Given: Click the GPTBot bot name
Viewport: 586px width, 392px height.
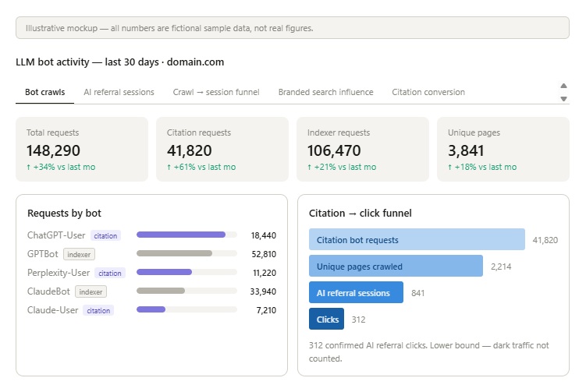Looking at the screenshot, I should point(43,254).
